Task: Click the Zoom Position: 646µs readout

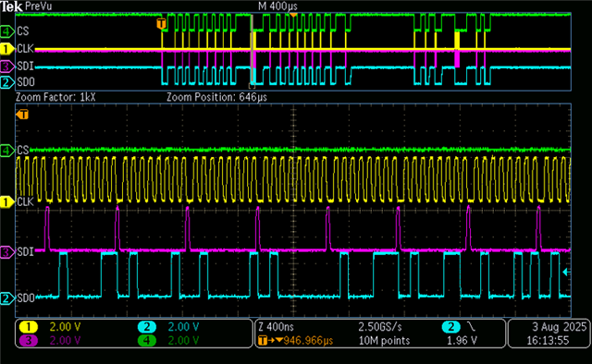Action: 216,97
